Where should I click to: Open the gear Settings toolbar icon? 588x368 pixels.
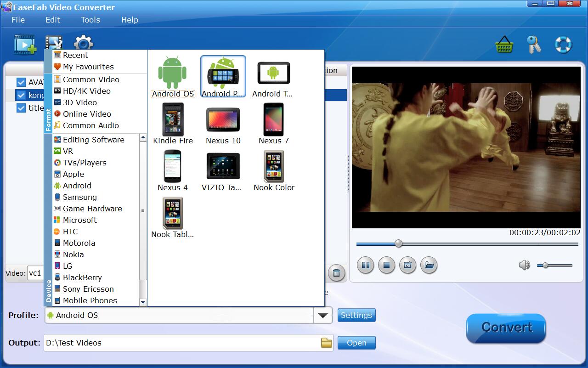coord(84,43)
